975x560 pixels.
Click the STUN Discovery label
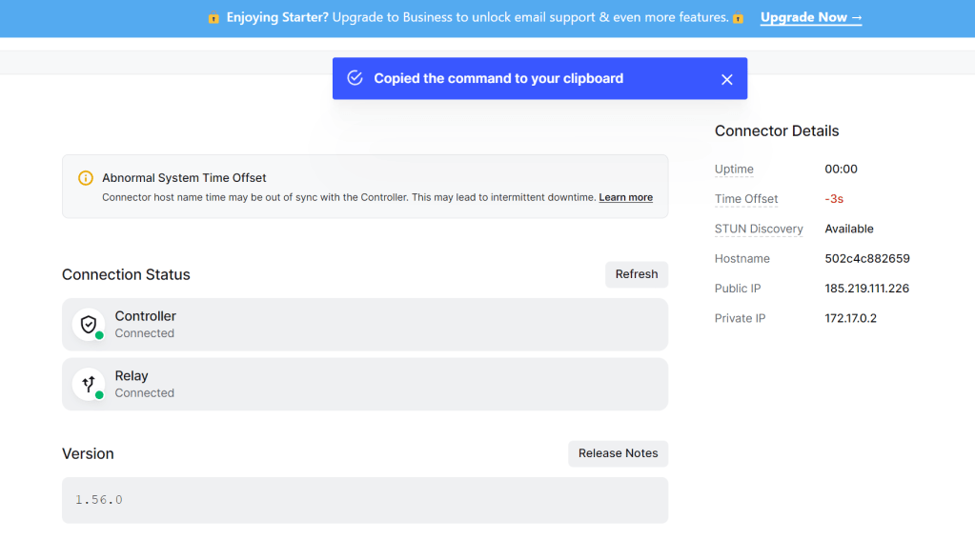point(759,229)
